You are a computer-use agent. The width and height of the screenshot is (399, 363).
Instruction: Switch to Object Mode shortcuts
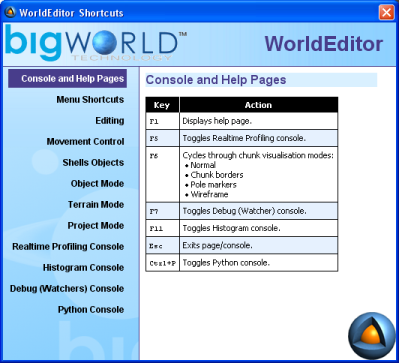97,183
